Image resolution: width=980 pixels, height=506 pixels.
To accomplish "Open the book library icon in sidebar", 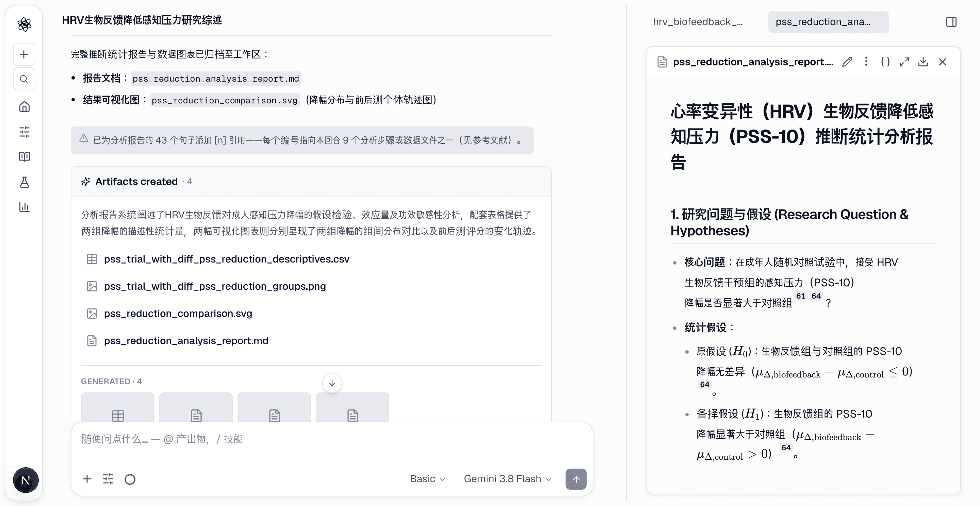I will pyautogui.click(x=24, y=157).
